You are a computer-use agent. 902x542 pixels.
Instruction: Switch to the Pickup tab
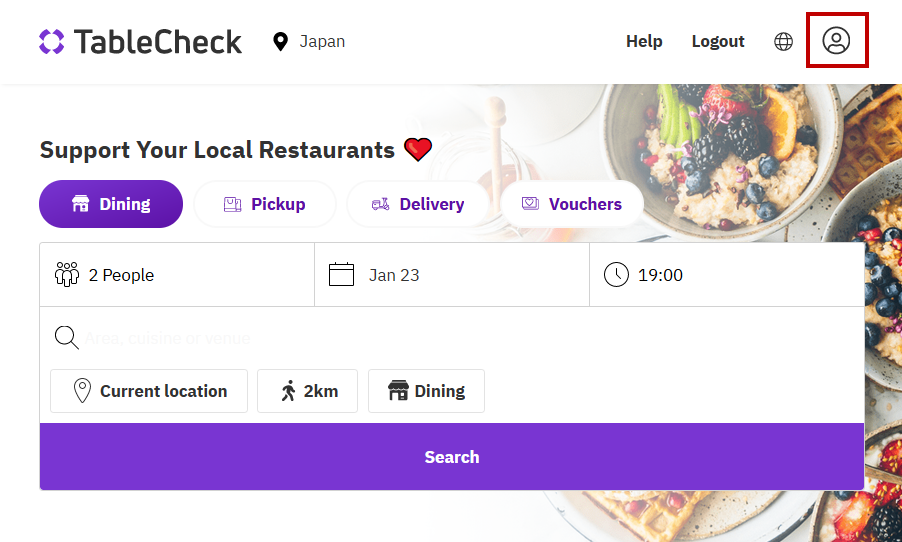tap(265, 204)
